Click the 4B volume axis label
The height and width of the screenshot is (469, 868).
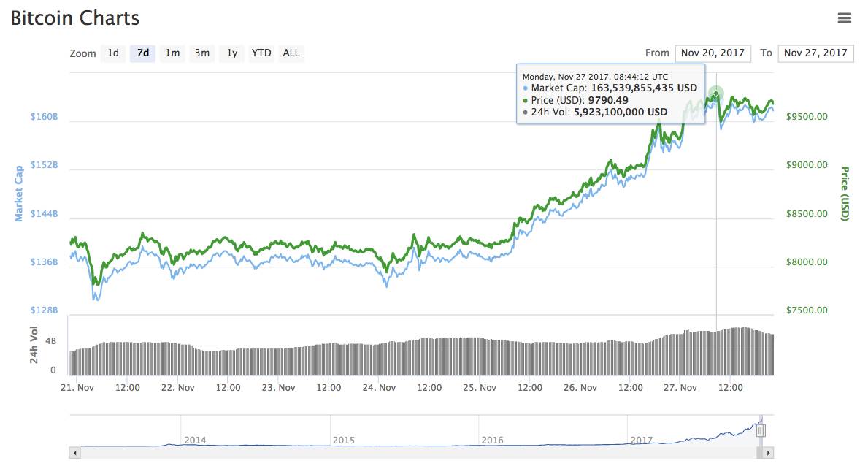click(50, 341)
